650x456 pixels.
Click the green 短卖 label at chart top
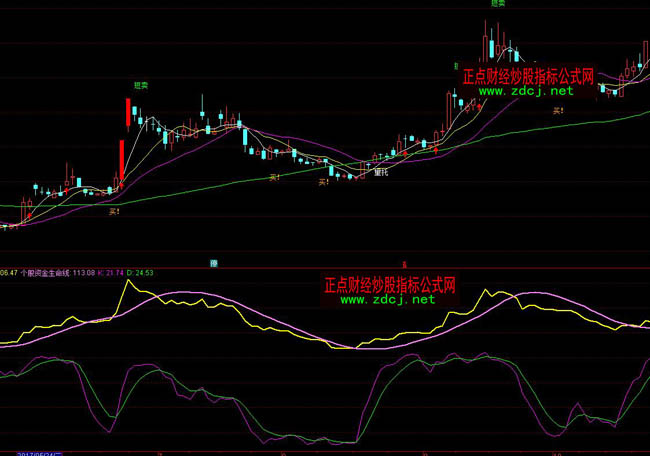coord(497,4)
